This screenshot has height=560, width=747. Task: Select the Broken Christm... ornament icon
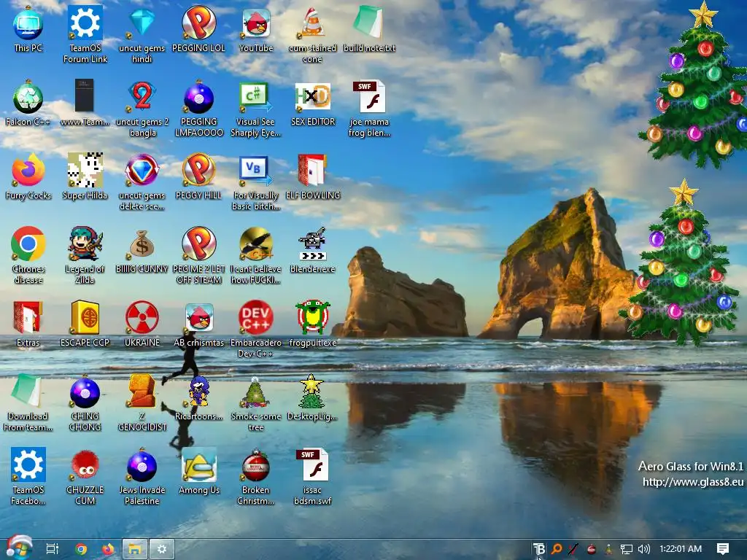point(256,476)
